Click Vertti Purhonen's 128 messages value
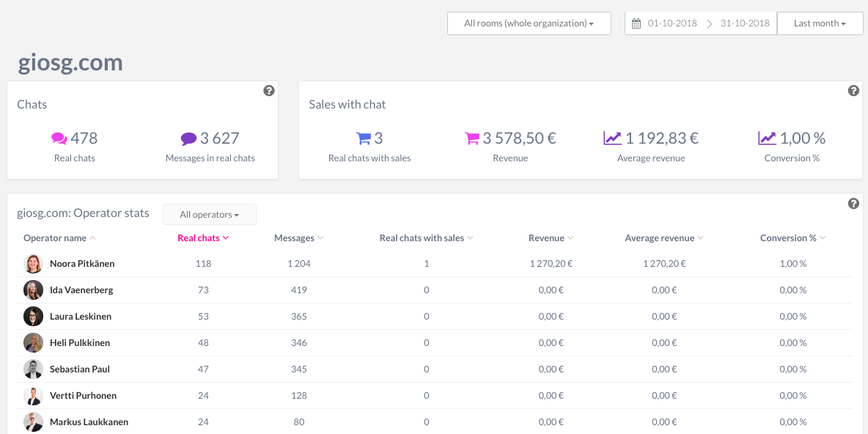 coord(299,396)
